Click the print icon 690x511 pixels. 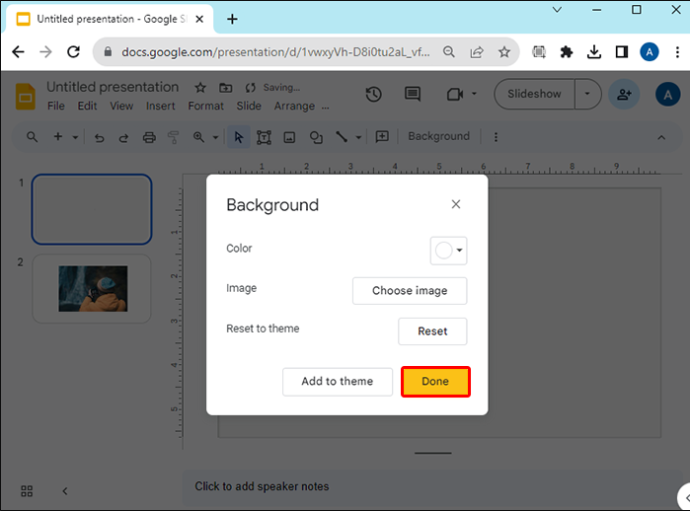149,137
